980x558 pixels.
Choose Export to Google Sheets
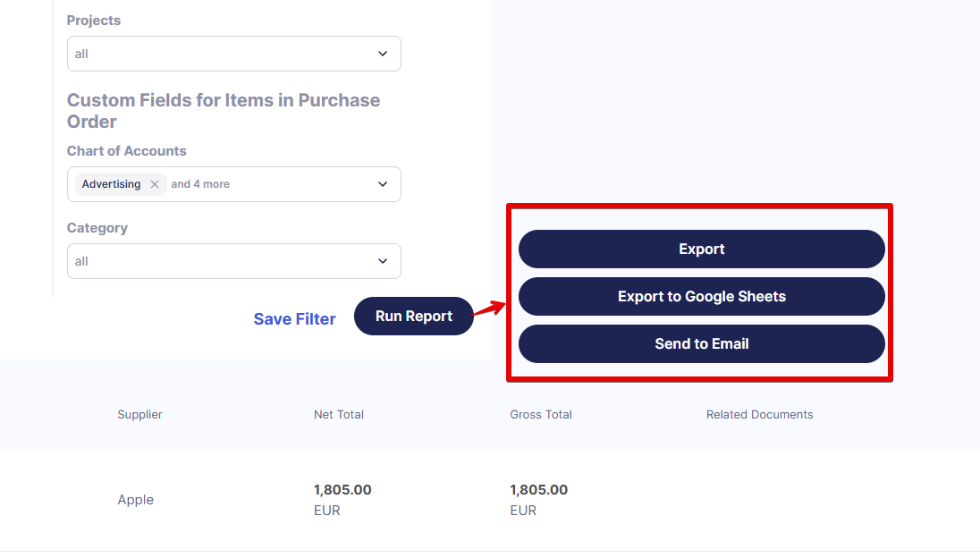pos(701,296)
